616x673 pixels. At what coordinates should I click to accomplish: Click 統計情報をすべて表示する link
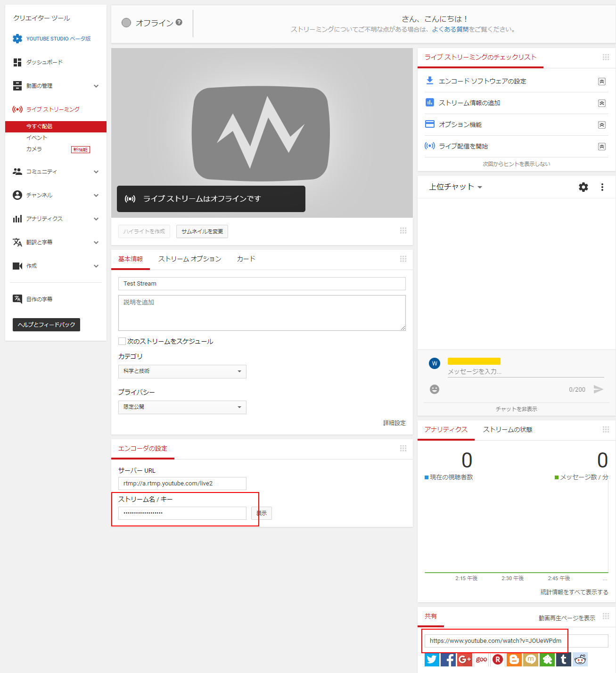[x=575, y=592]
